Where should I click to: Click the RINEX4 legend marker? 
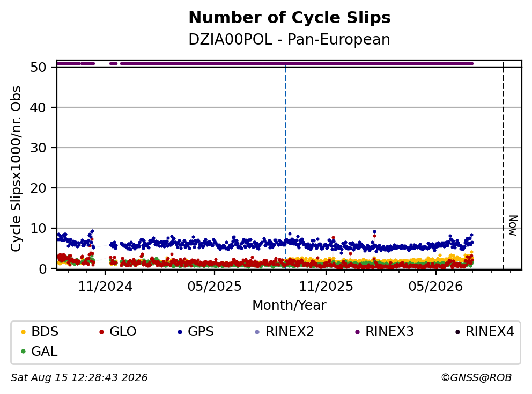tap(457, 332)
